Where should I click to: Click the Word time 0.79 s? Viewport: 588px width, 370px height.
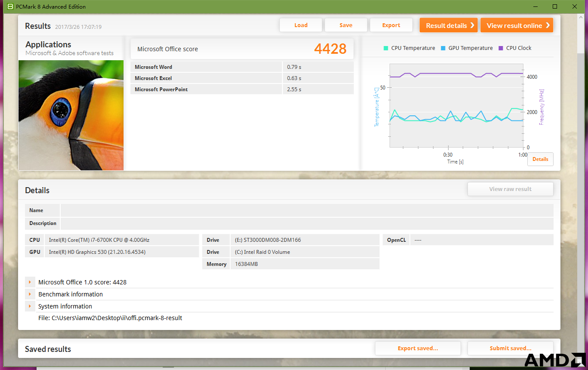(x=294, y=67)
